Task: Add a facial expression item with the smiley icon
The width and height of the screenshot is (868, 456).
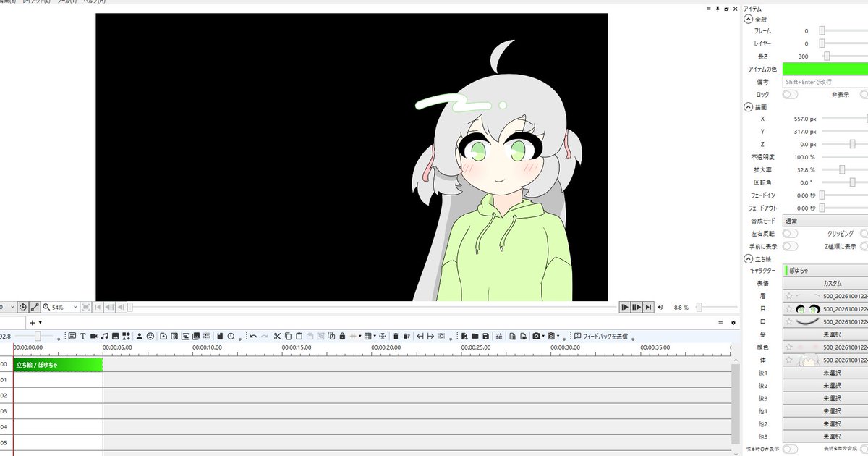Action: click(150, 336)
